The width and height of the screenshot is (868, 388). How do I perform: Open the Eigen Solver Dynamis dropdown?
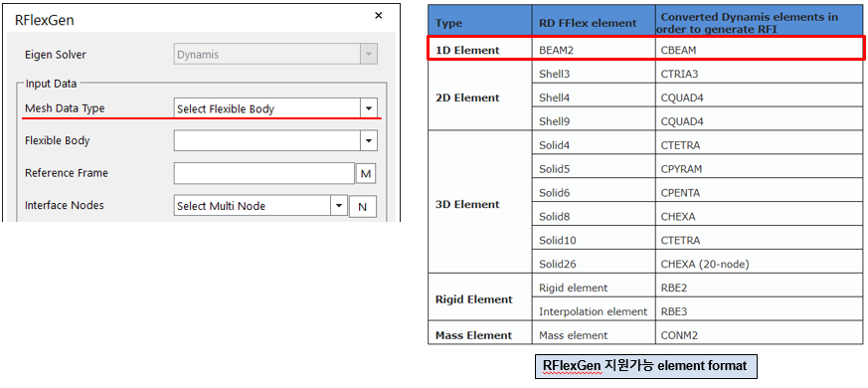[368, 55]
